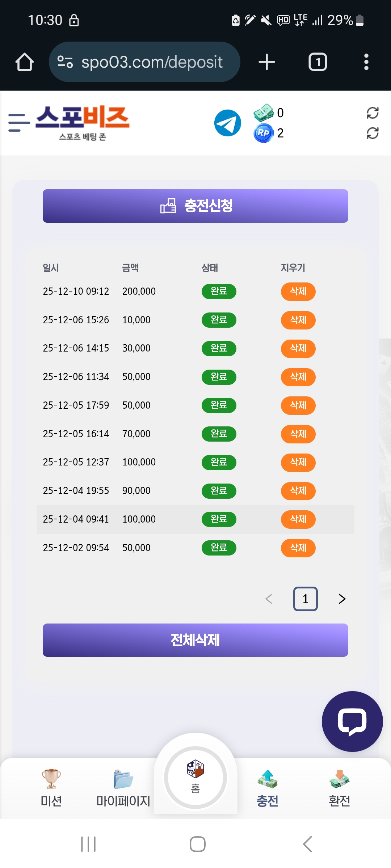Viewport: 391px width, 868px height.
Task: Go to the next page arrow
Action: click(342, 599)
